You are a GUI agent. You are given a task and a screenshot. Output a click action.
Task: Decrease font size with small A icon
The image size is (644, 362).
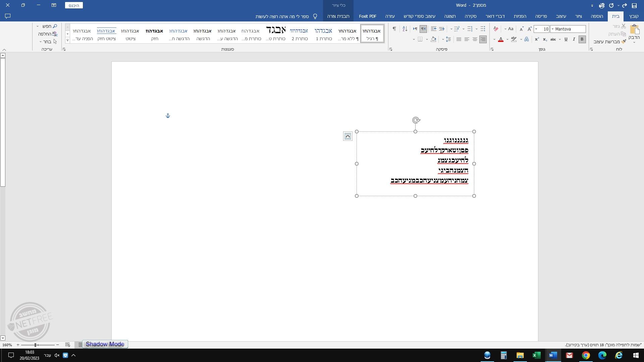coord(522,29)
